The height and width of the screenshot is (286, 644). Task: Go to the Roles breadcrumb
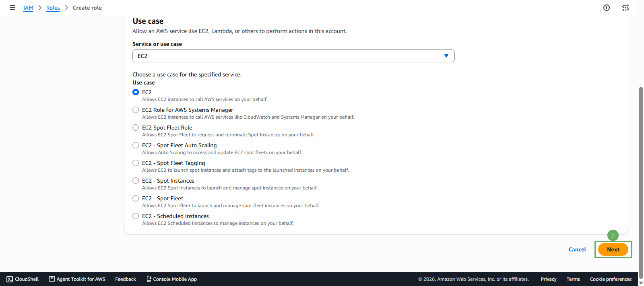point(53,8)
